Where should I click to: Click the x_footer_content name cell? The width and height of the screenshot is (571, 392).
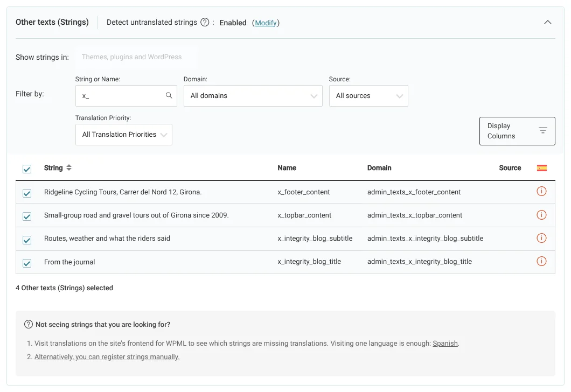pos(304,192)
